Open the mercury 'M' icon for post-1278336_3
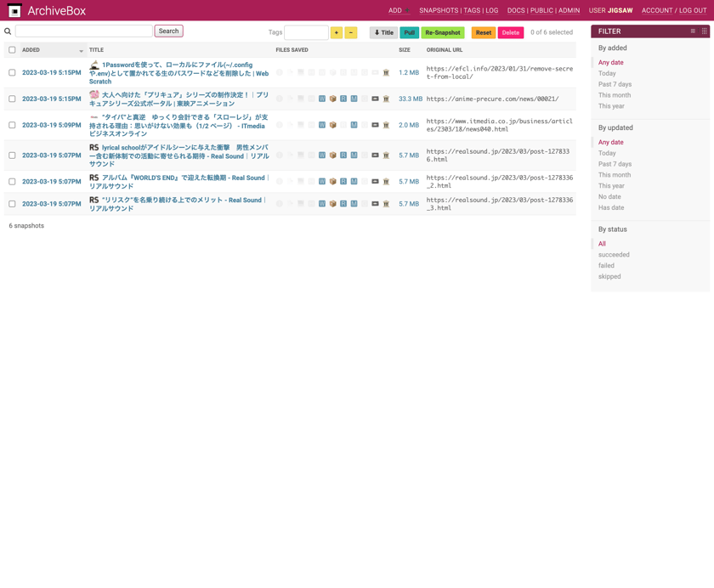Screen dimensions: 714x588 354,203
